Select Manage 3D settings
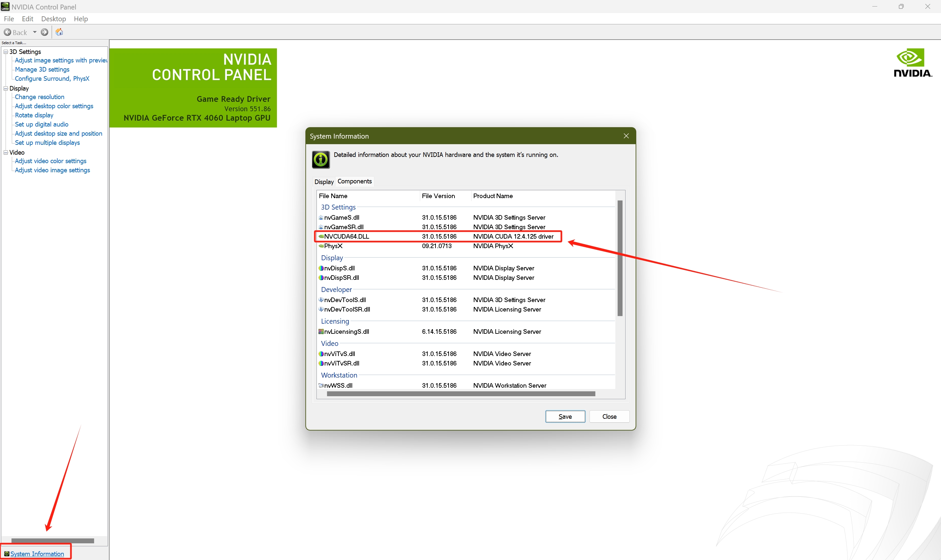The width and height of the screenshot is (941, 560). 42,69
